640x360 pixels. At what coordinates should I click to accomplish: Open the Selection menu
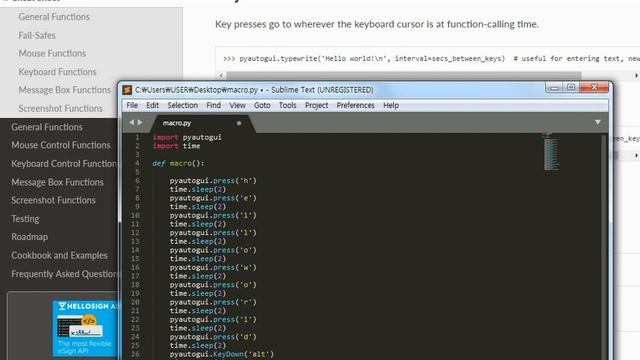[182, 105]
